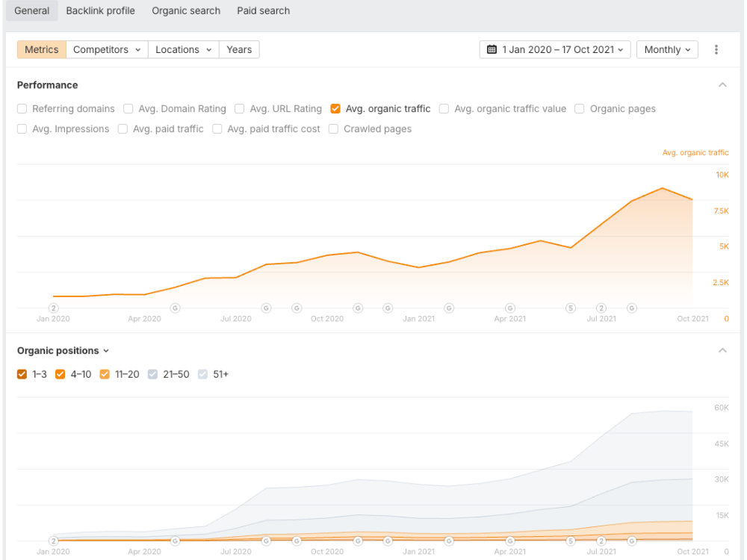The width and height of the screenshot is (747, 560).
Task: Enable the Referring domains checkbox
Action: 22,108
